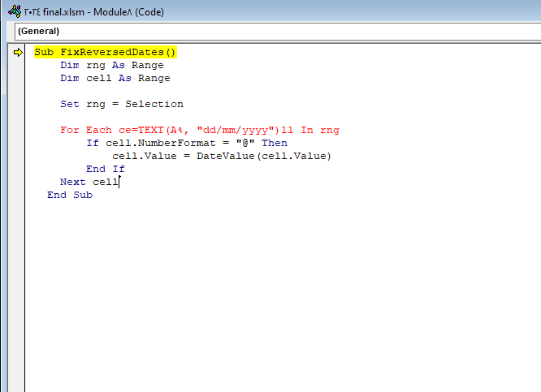Click the 'cell.Value = DateValue(cell.Value)' line
The height and width of the screenshot is (392, 541).
222,156
